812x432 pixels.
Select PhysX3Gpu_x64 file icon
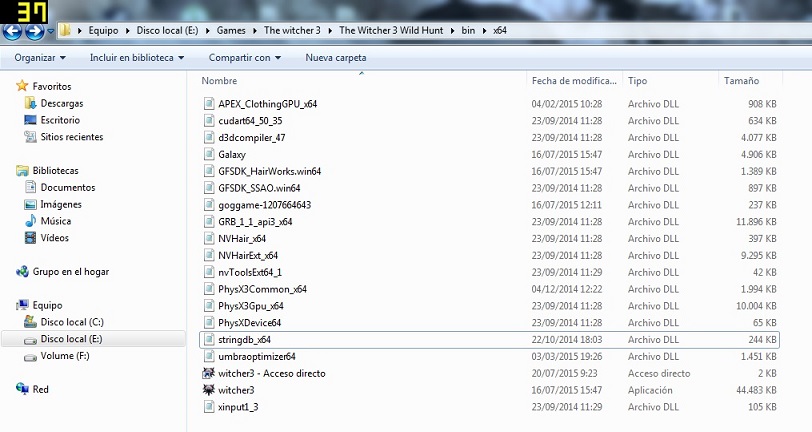click(209, 306)
